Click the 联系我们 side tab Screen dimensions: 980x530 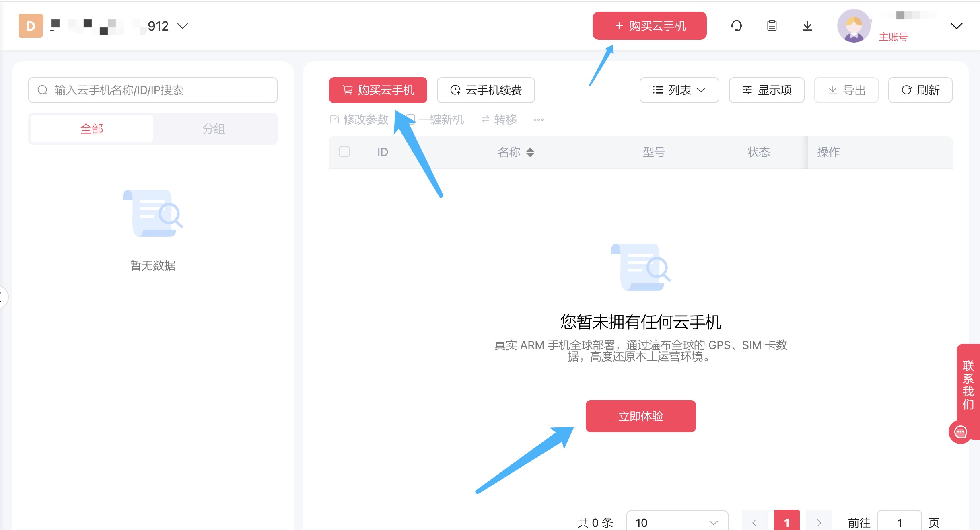(x=968, y=384)
